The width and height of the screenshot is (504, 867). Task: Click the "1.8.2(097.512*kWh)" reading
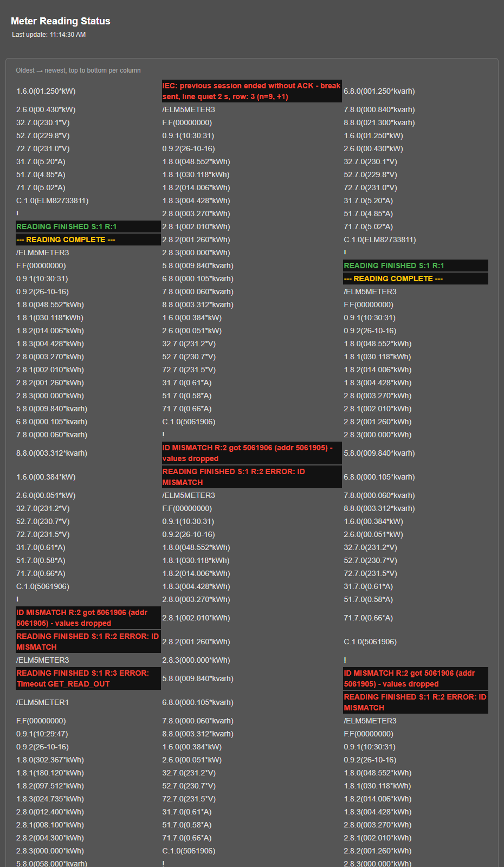click(50, 786)
